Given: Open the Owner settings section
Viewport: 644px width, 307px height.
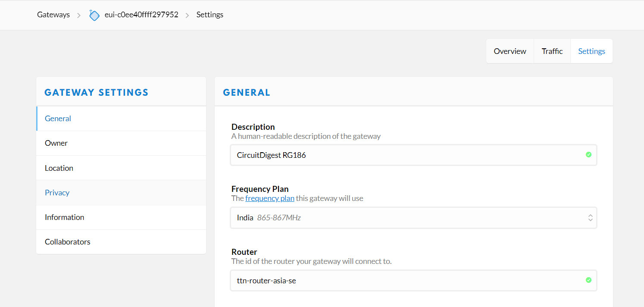Looking at the screenshot, I should [x=121, y=143].
